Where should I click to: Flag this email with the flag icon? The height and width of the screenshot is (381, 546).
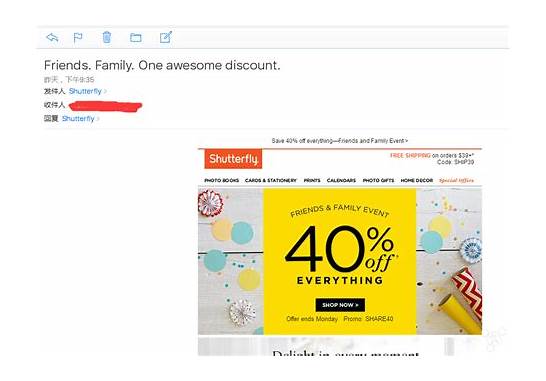(78, 37)
